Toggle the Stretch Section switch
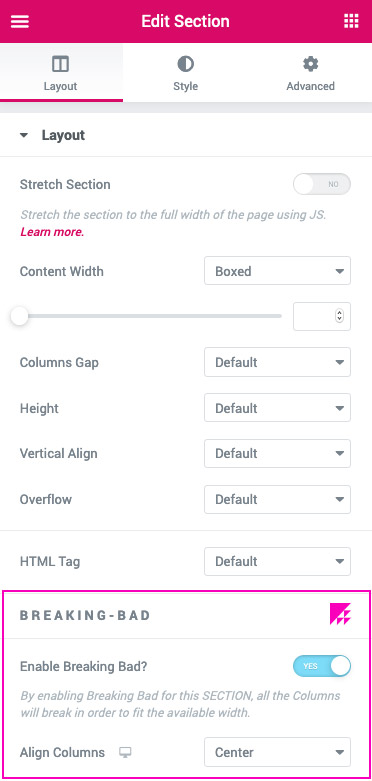The width and height of the screenshot is (372, 781). coord(322,184)
